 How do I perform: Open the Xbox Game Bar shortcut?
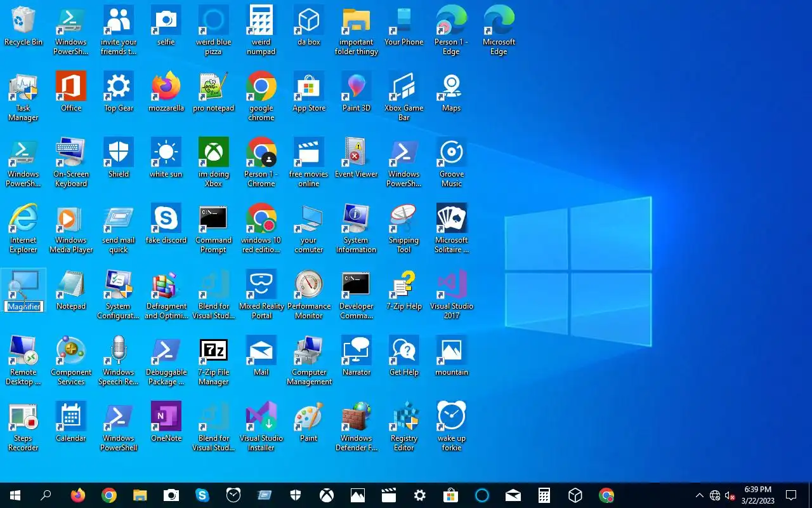(404, 97)
